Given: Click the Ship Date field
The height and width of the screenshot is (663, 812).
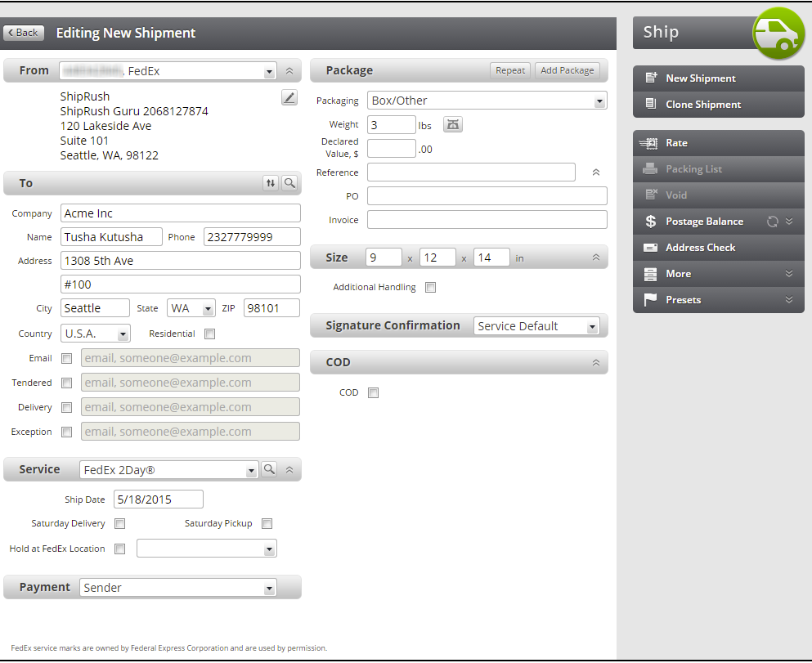Looking at the screenshot, I should coord(159,499).
